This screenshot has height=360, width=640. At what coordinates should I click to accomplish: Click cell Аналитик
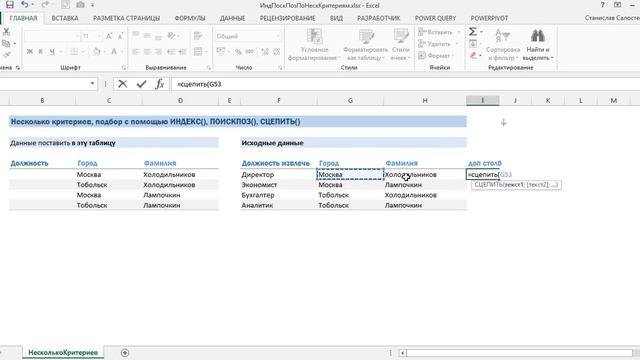pos(278,205)
